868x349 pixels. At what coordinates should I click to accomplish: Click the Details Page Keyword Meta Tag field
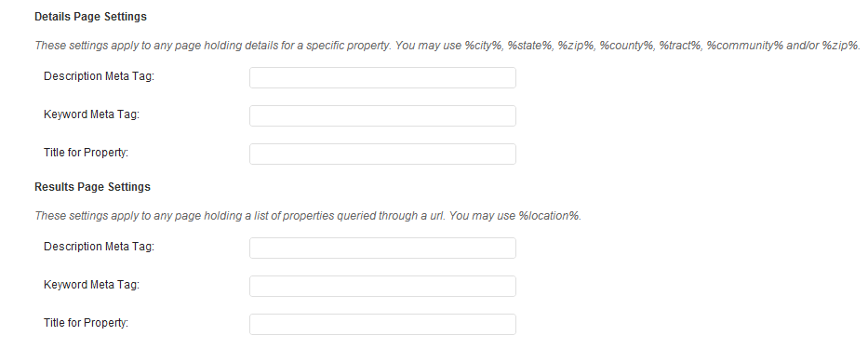tap(382, 115)
